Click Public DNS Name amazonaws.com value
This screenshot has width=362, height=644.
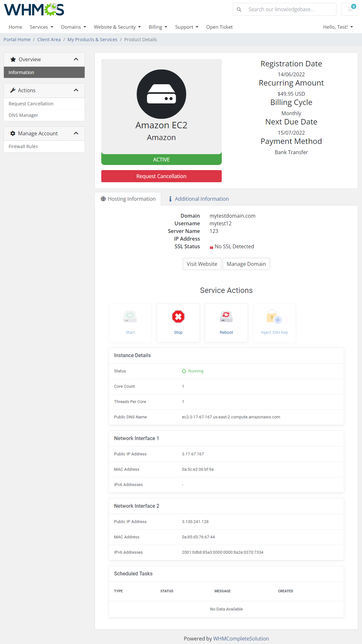click(x=231, y=417)
